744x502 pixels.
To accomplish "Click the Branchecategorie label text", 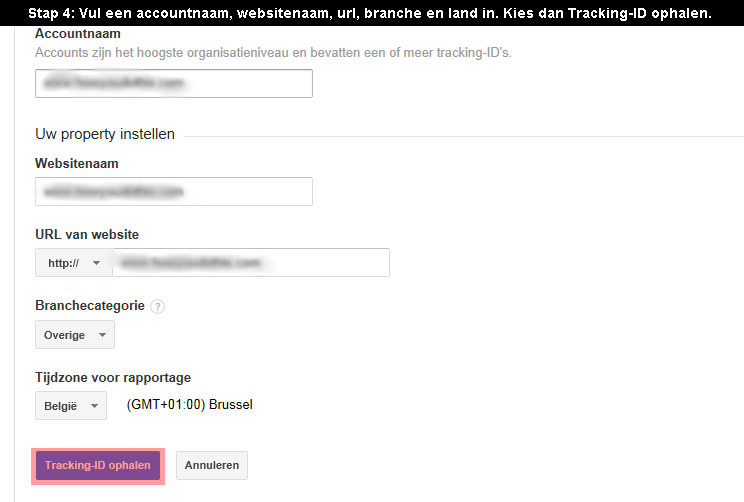I will (90, 306).
